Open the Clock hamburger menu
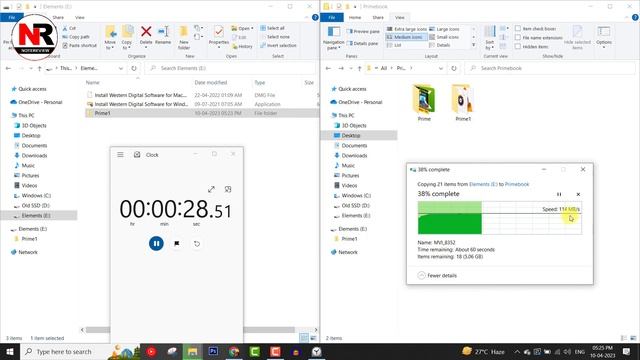This screenshot has height=360, width=640. [120, 155]
